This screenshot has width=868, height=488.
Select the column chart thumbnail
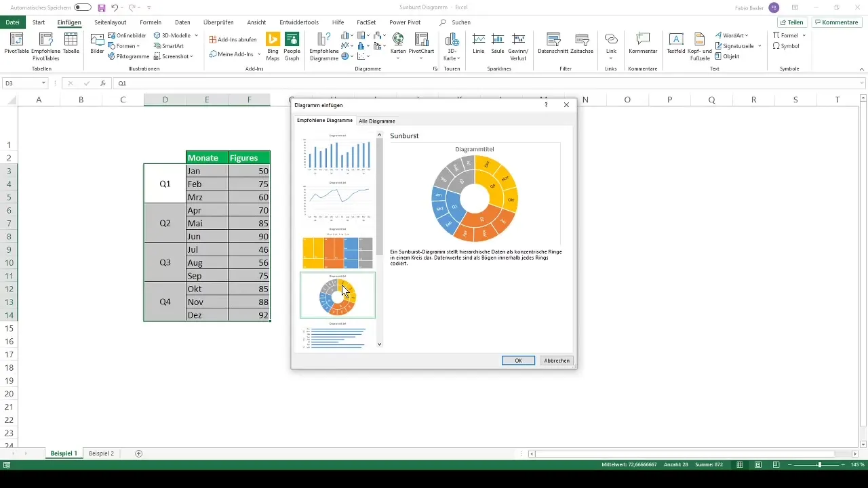(338, 154)
